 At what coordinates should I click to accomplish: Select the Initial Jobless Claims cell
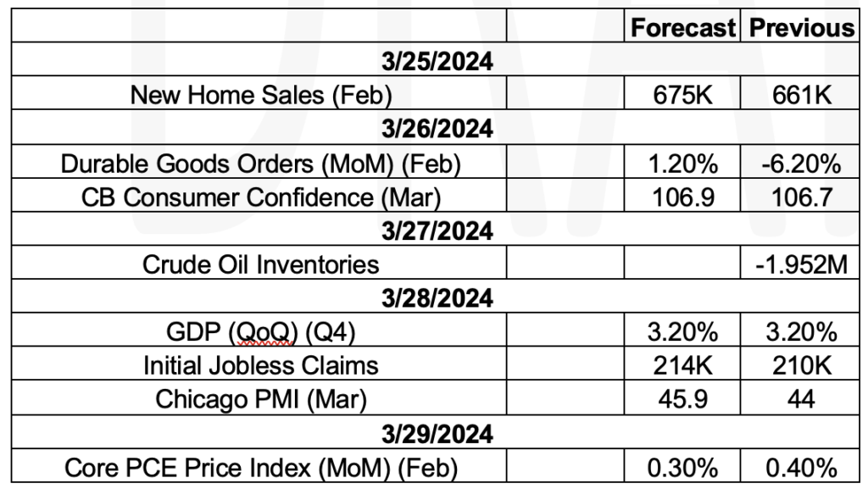pyautogui.click(x=259, y=364)
